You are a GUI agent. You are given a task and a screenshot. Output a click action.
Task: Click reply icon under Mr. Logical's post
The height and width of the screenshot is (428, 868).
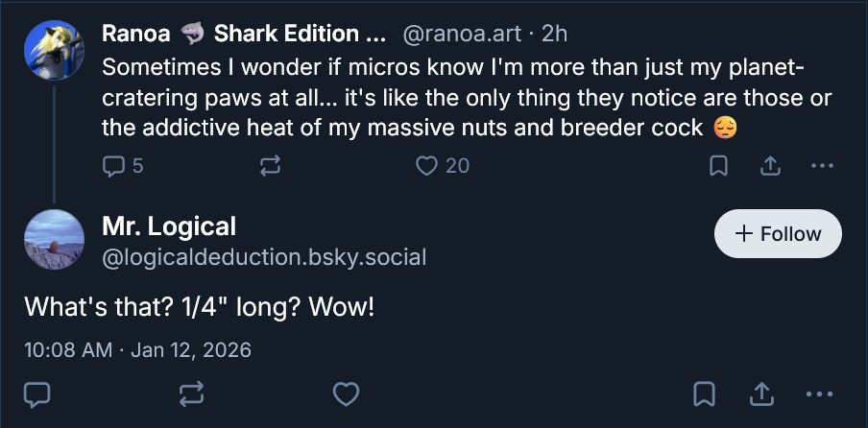(x=36, y=393)
